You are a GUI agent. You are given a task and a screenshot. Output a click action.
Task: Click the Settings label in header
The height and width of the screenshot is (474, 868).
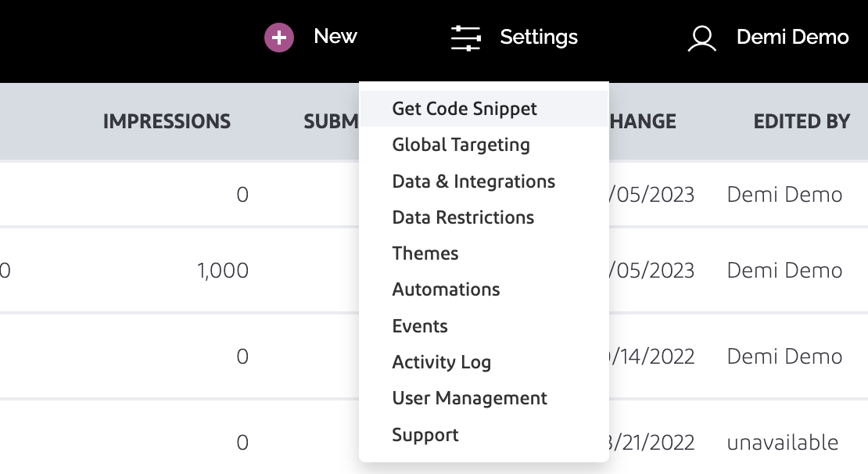(539, 37)
